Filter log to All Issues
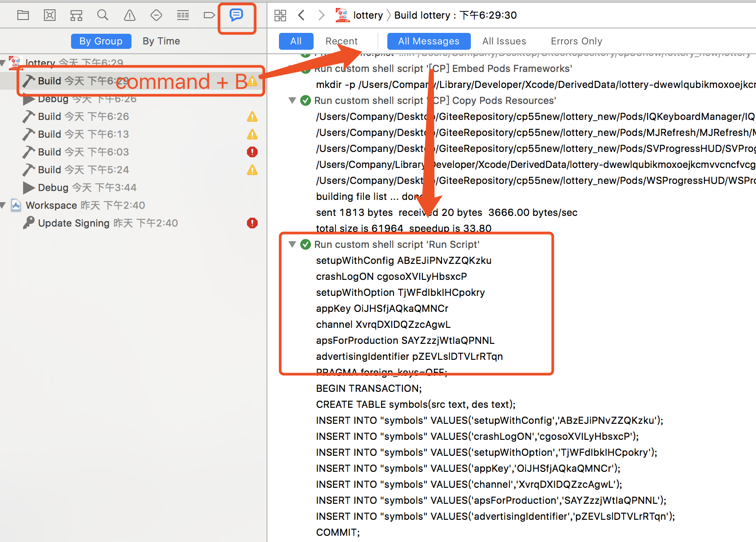 click(x=504, y=41)
